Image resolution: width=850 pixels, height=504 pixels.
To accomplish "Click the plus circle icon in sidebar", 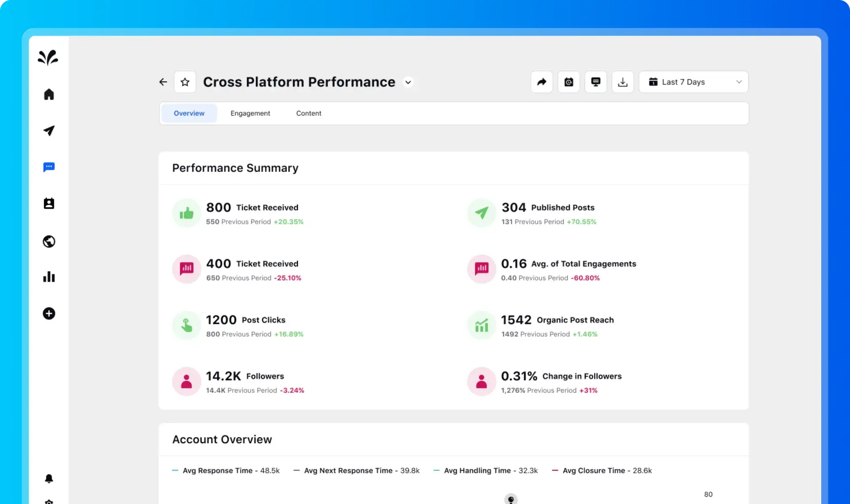I will point(49,314).
